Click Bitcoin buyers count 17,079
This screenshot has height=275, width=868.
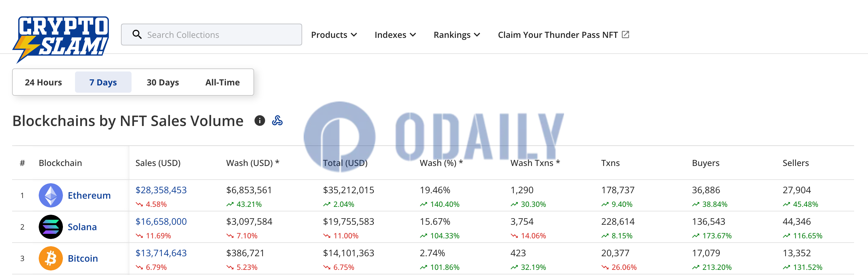point(706,253)
